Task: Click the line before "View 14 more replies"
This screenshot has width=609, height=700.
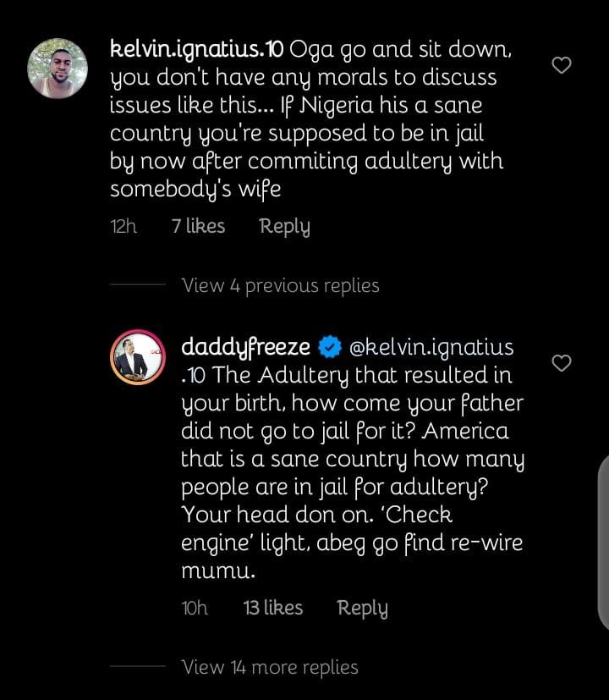Action: (137, 667)
